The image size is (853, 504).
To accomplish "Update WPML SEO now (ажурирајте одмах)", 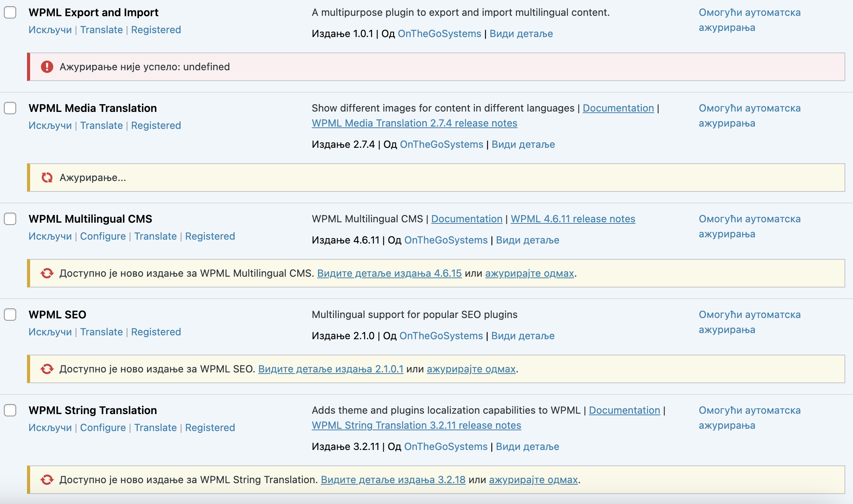I will click(471, 369).
